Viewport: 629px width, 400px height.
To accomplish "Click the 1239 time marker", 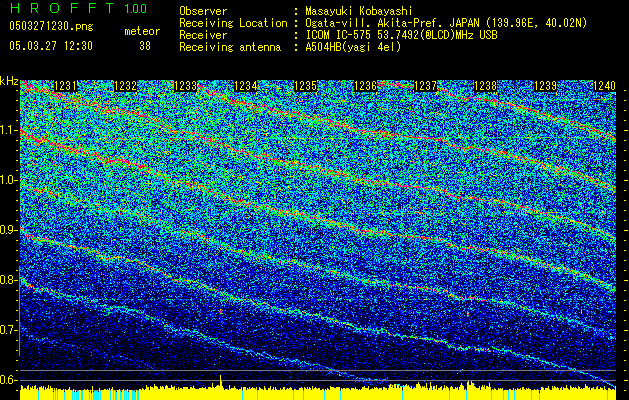I will 546,86.
